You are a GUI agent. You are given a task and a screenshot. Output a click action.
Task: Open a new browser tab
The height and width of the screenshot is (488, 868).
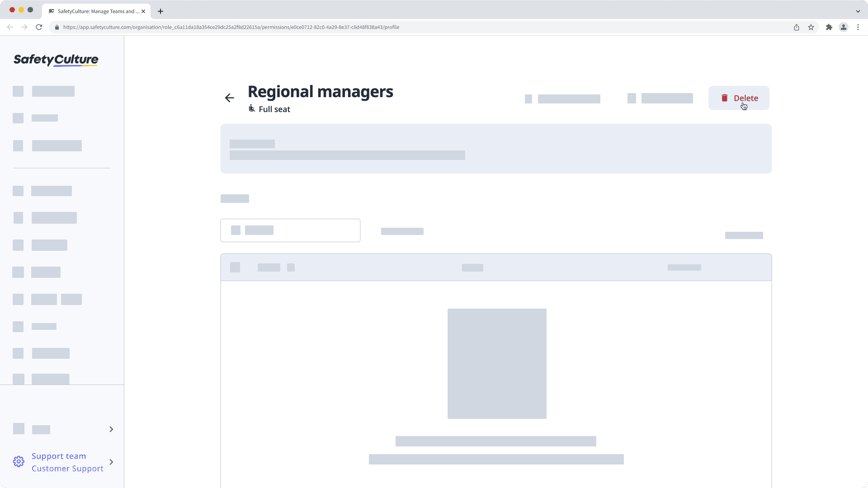point(160,11)
